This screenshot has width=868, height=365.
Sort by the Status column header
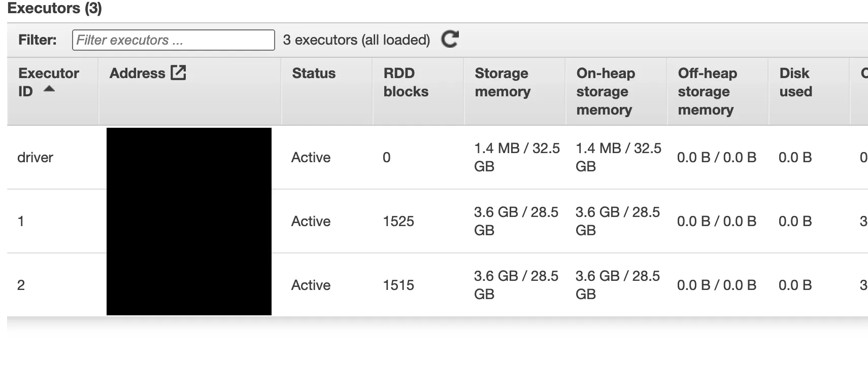314,74
